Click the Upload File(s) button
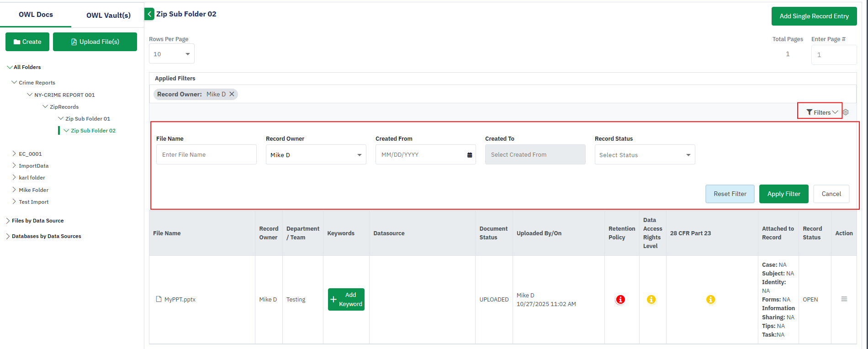The height and width of the screenshot is (349, 868). point(95,42)
